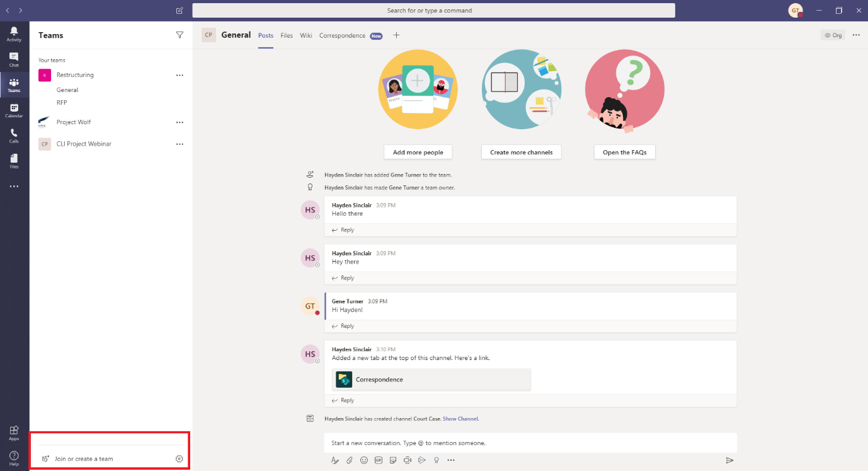868x471 pixels.
Task: Reply to the 'Hello there' message
Action: 343,230
